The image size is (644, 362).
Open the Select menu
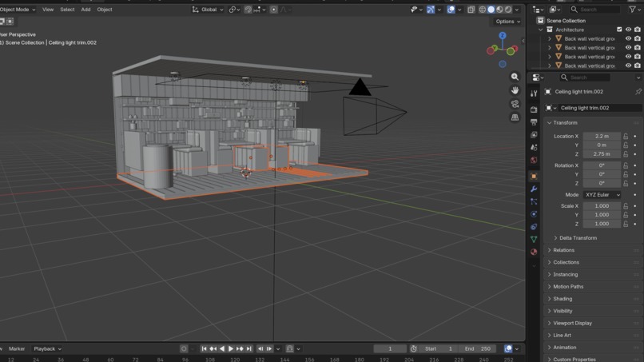pyautogui.click(x=67, y=10)
